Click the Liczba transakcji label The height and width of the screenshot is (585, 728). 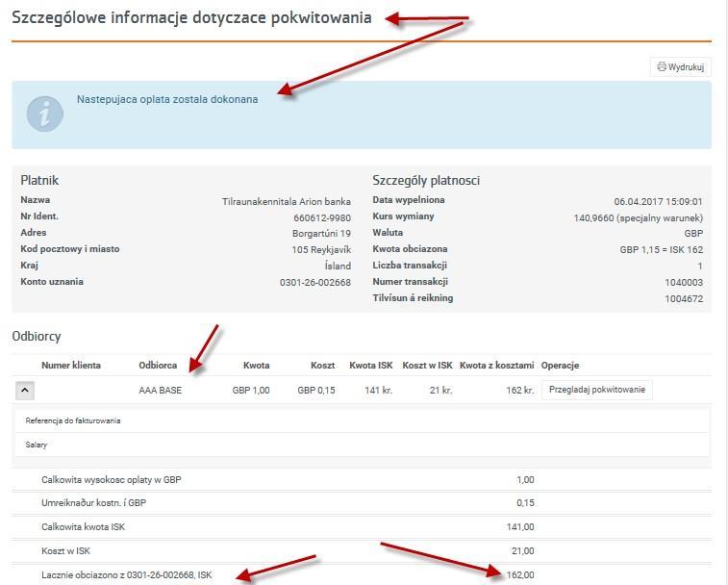point(410,266)
